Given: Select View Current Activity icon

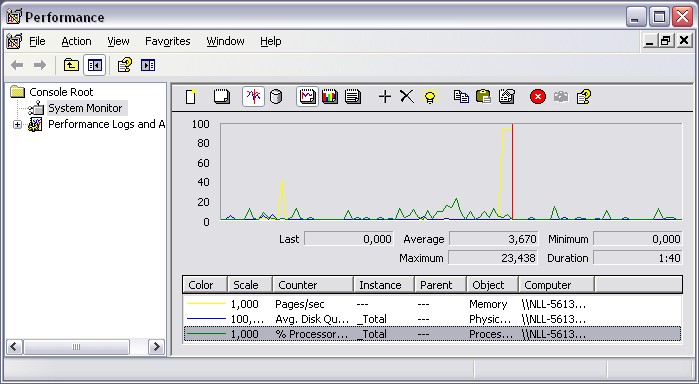Looking at the screenshot, I should (253, 96).
